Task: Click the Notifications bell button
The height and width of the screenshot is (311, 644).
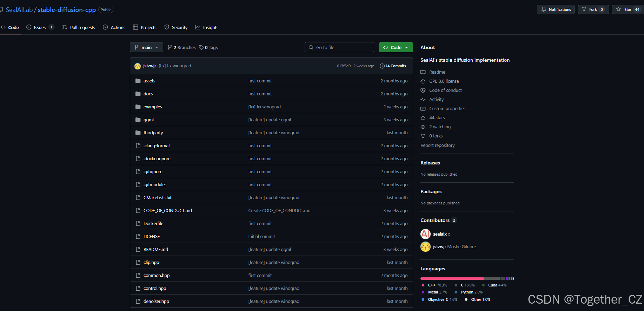Action: [556, 9]
